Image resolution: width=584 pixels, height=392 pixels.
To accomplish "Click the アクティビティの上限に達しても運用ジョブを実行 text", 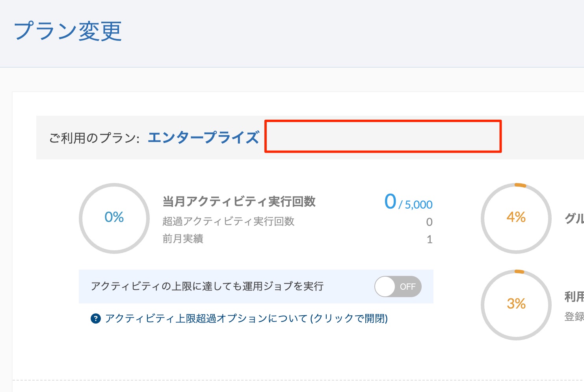I will point(207,286).
